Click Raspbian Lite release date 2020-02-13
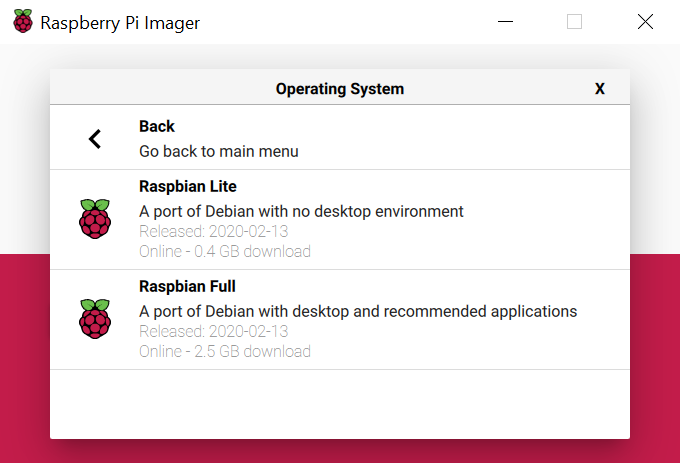The height and width of the screenshot is (463, 680). pyautogui.click(x=213, y=232)
